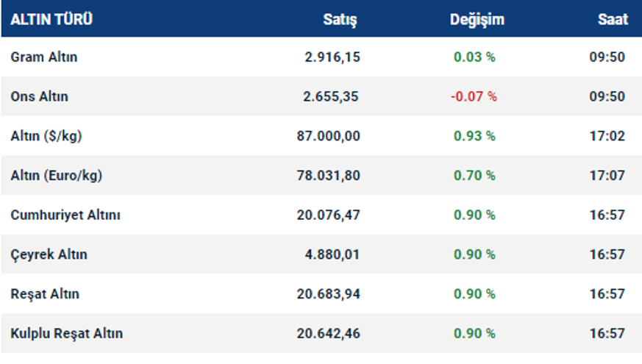Click the Ons Altın price 2.655,35
Viewport: 642px width, 364px height.
332,96
